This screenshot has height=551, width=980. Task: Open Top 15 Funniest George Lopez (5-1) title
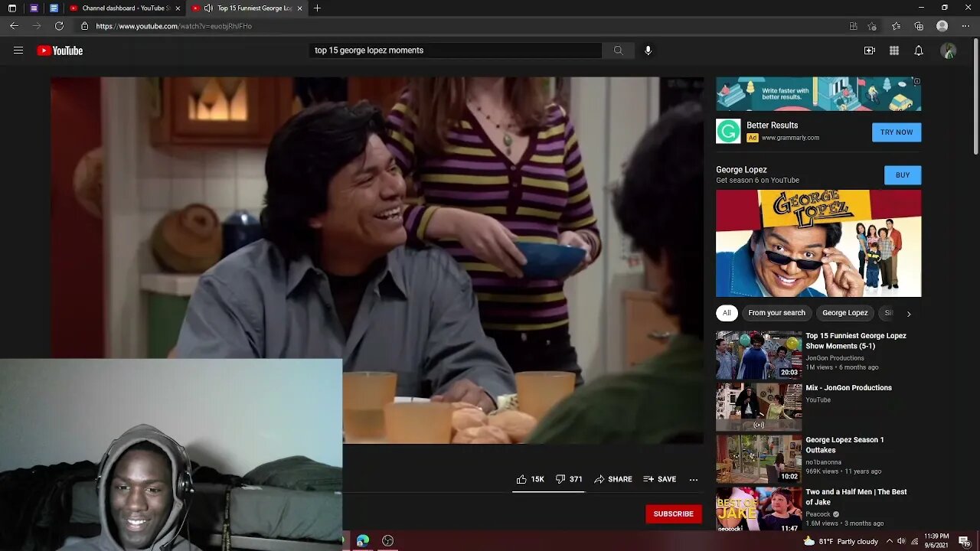(x=856, y=341)
